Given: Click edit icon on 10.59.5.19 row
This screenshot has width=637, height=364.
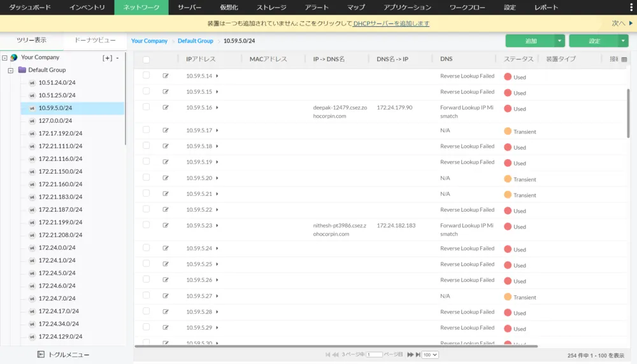Looking at the screenshot, I should 166,162.
